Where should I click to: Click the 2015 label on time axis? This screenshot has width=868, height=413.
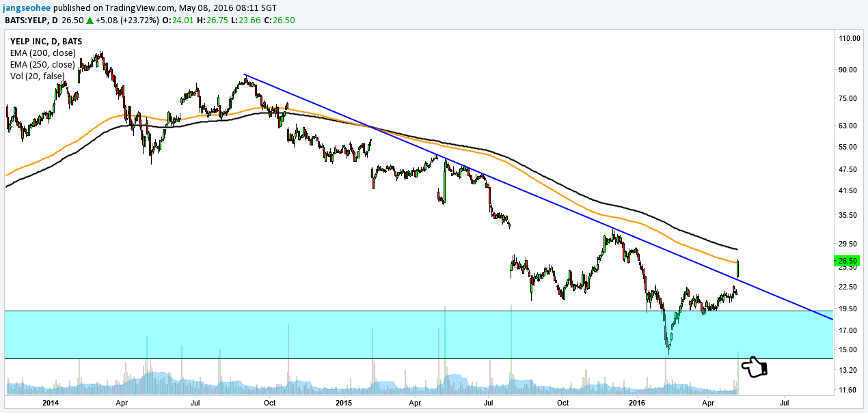344,403
